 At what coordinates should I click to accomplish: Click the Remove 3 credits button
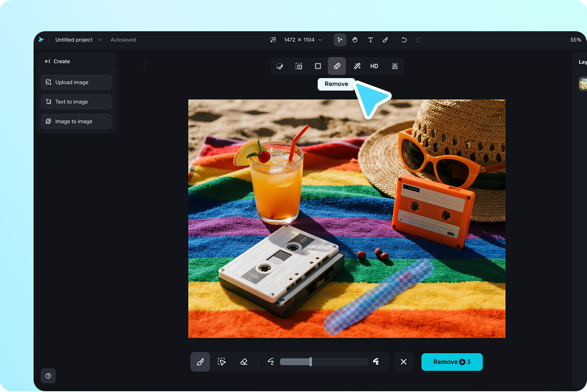pos(452,362)
